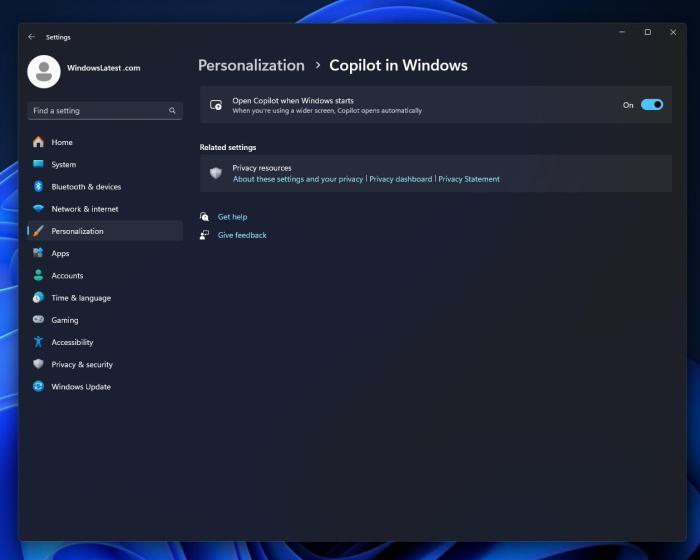
Task: Select Accessibility in the sidebar
Action: coord(72,342)
